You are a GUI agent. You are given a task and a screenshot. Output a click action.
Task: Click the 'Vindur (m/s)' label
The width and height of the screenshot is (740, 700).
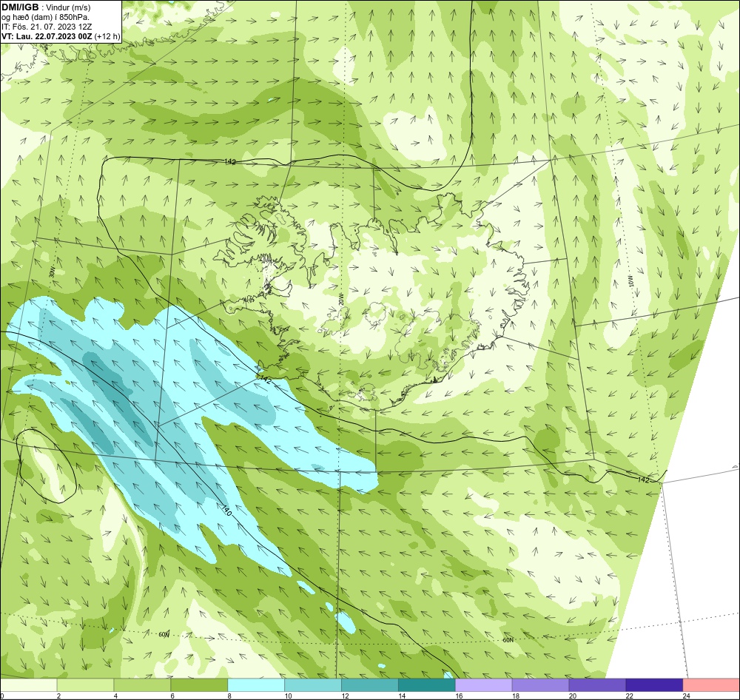click(x=68, y=7)
